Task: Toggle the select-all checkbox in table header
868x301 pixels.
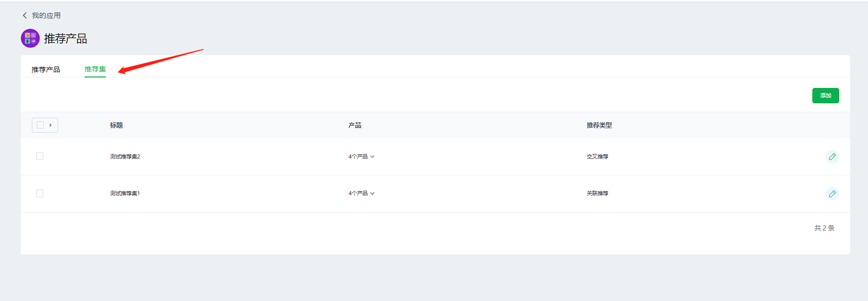Action: click(40, 125)
